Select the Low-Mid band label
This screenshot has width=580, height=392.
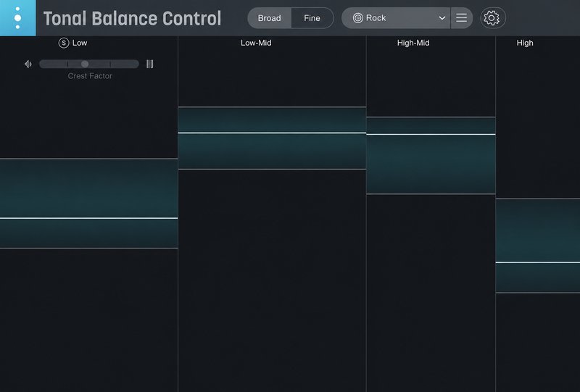coord(256,43)
